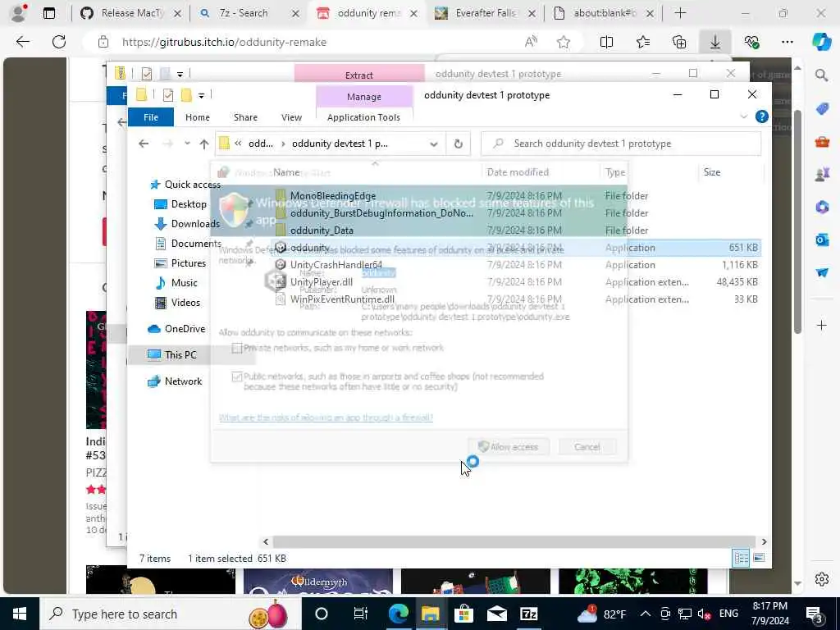Open Edge split screen icon
This screenshot has width=840, height=630.
tap(606, 42)
